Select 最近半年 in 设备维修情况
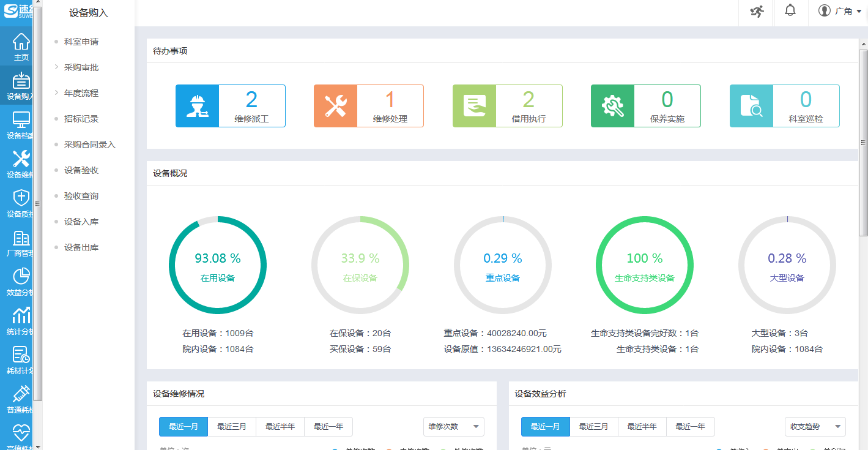Image resolution: width=868 pixels, height=450 pixels. coord(280,427)
